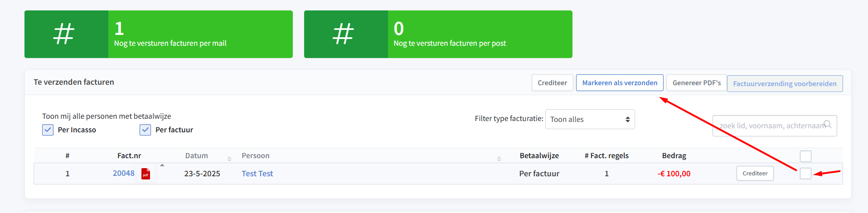Click the date 23-5-2025

pyautogui.click(x=202, y=174)
